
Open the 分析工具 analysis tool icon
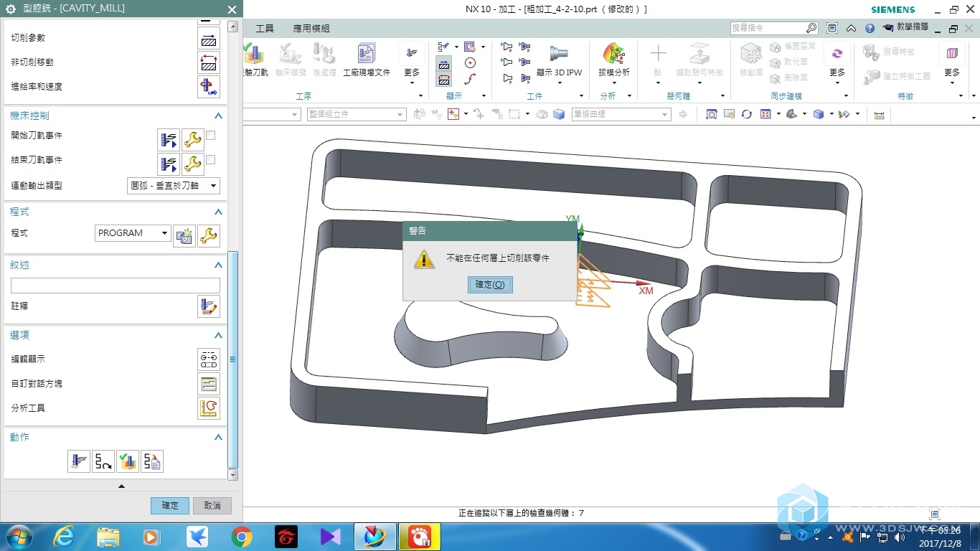(209, 408)
